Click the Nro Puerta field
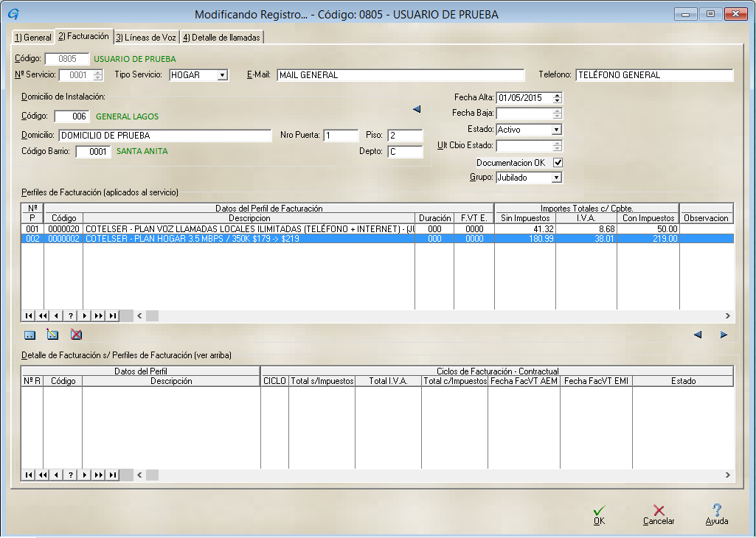756x538 pixels. pyautogui.click(x=341, y=136)
